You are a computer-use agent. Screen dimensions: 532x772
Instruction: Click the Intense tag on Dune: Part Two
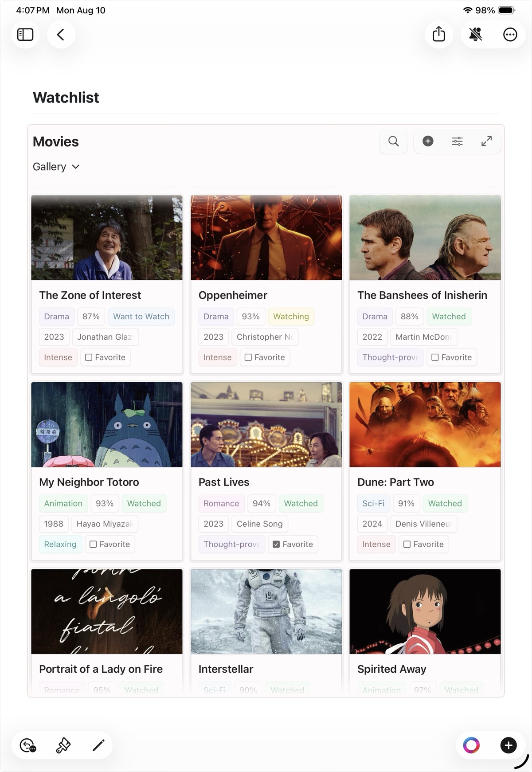(376, 545)
